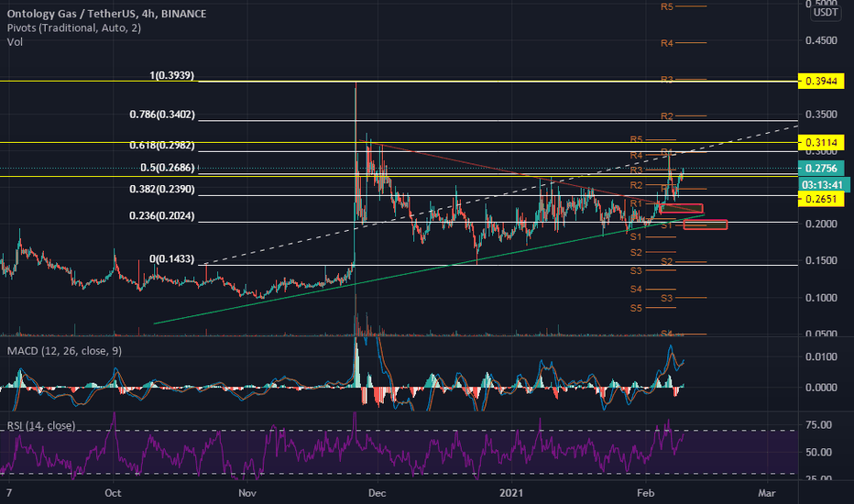Click the 0.0100 MACD scale value
The image size is (854, 504).
tap(821, 356)
